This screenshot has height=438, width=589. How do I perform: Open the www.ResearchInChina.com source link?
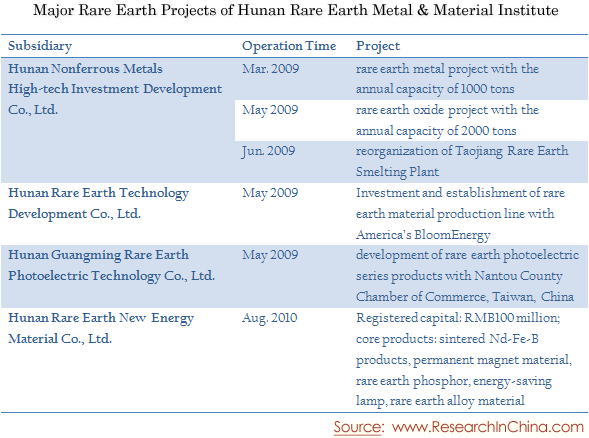pos(488,427)
